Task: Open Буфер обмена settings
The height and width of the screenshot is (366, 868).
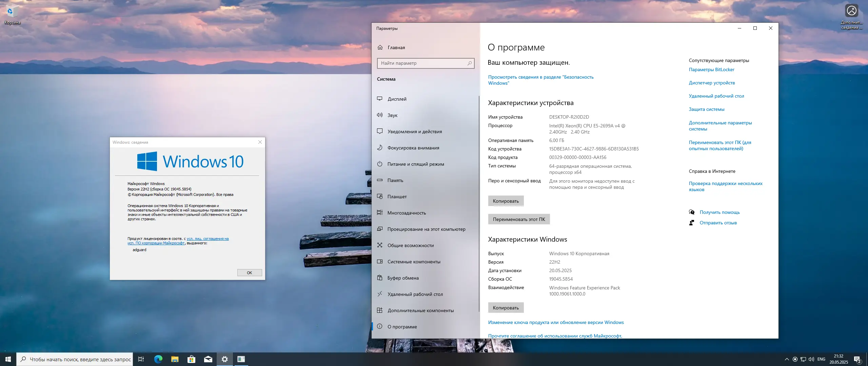Action: pyautogui.click(x=402, y=278)
